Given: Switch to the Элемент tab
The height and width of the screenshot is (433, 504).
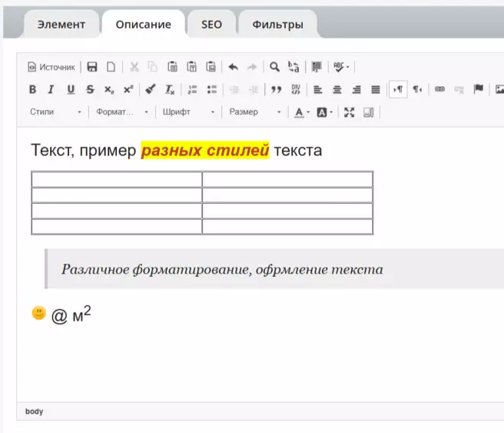Looking at the screenshot, I should coord(61,24).
